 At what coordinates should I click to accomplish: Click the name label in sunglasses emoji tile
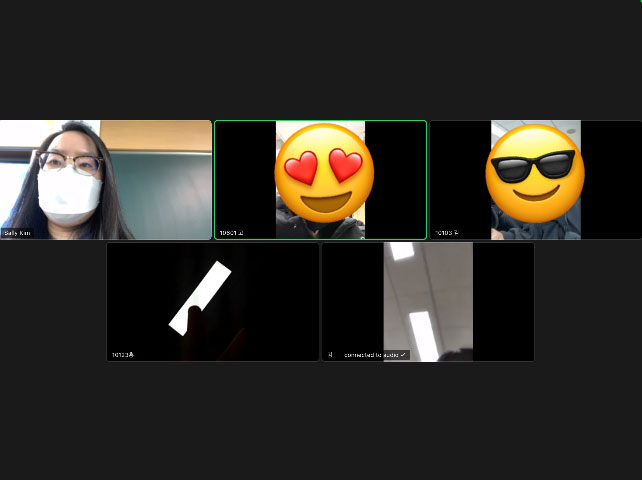point(446,233)
